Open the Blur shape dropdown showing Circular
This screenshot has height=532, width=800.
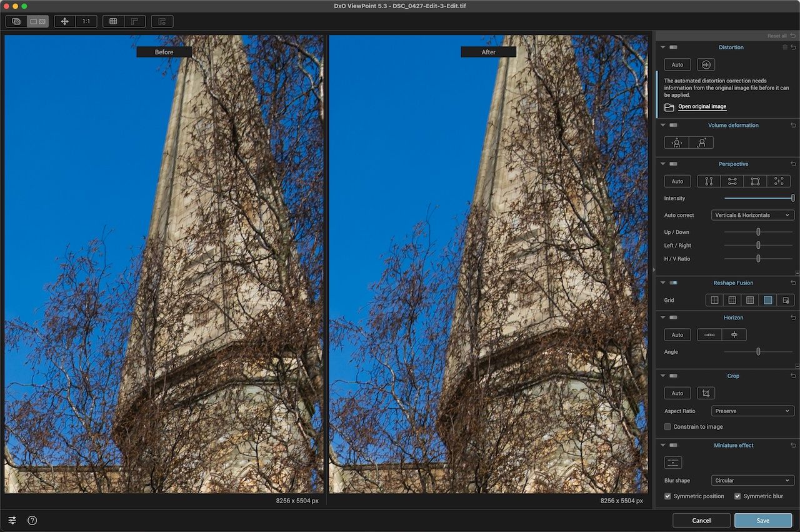[x=752, y=480]
